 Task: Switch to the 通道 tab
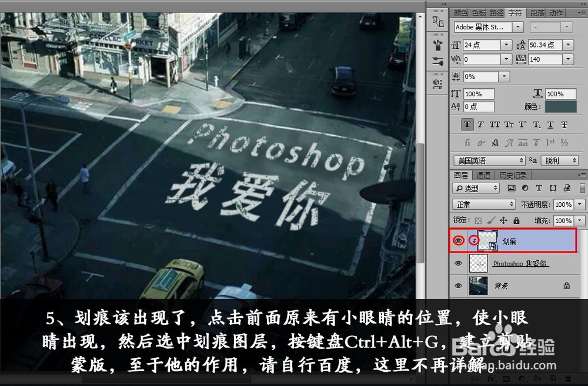coord(483,176)
